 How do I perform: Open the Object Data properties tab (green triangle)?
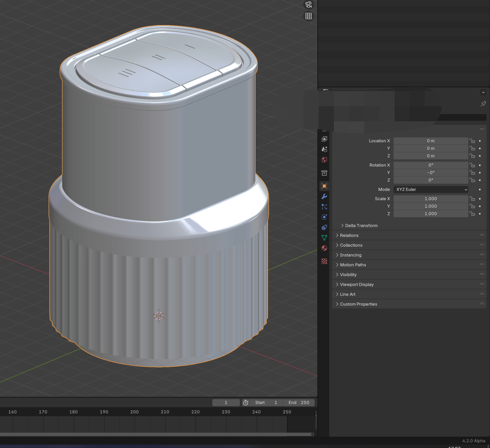(x=324, y=238)
